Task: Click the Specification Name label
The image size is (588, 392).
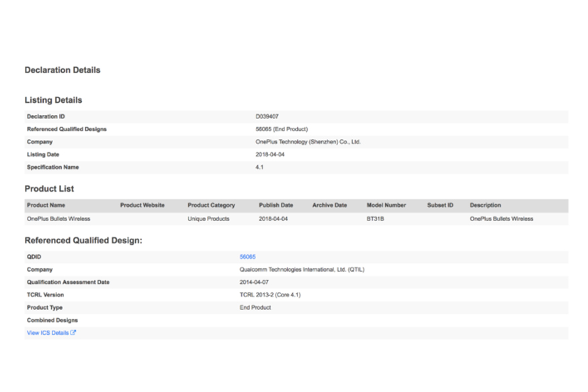Action: tap(53, 167)
